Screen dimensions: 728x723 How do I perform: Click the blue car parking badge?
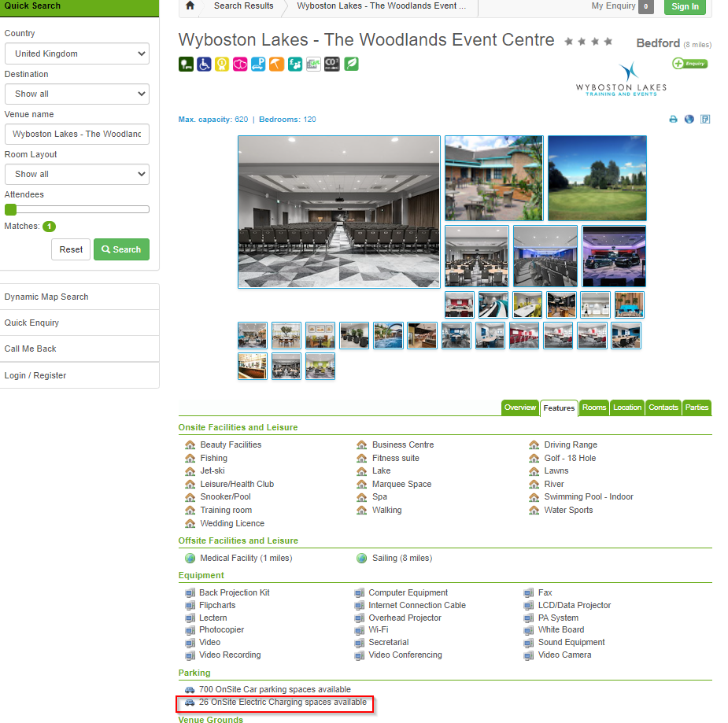pos(258,64)
